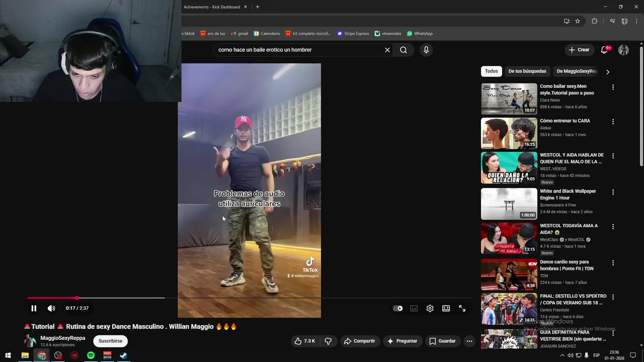Start voice search with the microphone icon

point(426,50)
